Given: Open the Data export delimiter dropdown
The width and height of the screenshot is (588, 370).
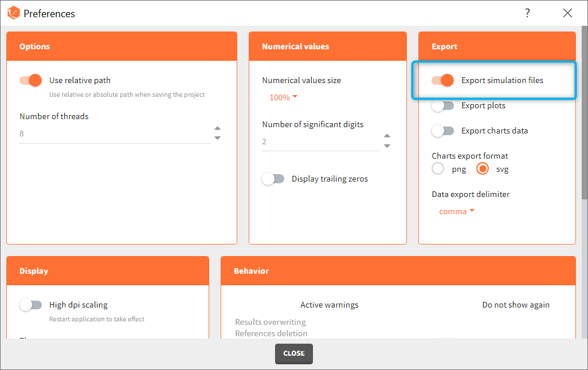Looking at the screenshot, I should (457, 211).
